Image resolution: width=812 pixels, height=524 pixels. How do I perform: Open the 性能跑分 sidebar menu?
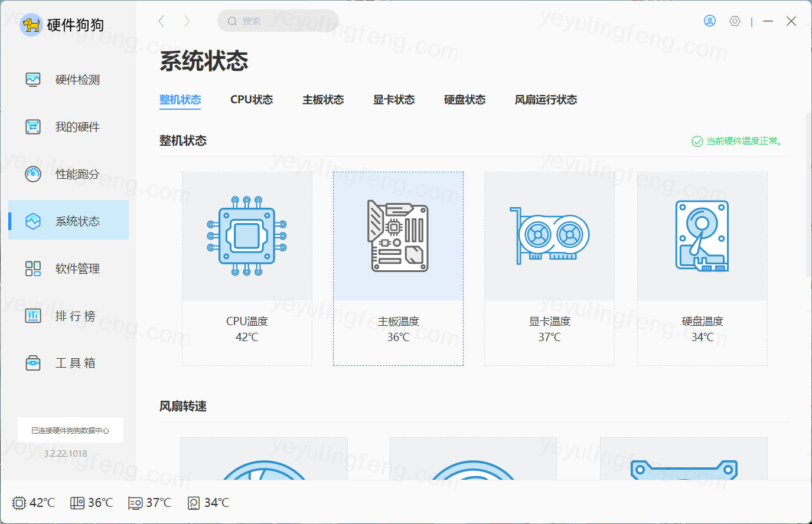pyautogui.click(x=69, y=174)
